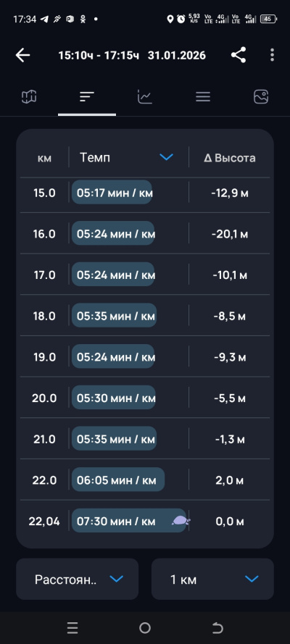Open the photo gallery tab icon

pyautogui.click(x=261, y=97)
